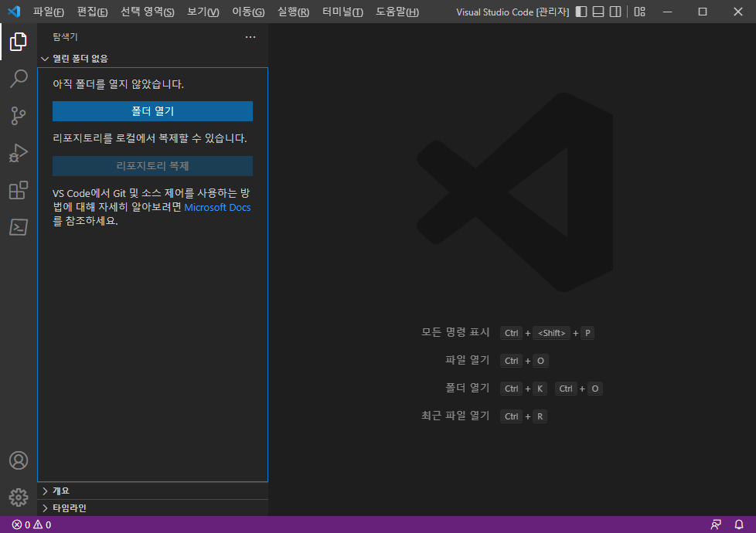Open the feedback icon in status bar

click(716, 525)
